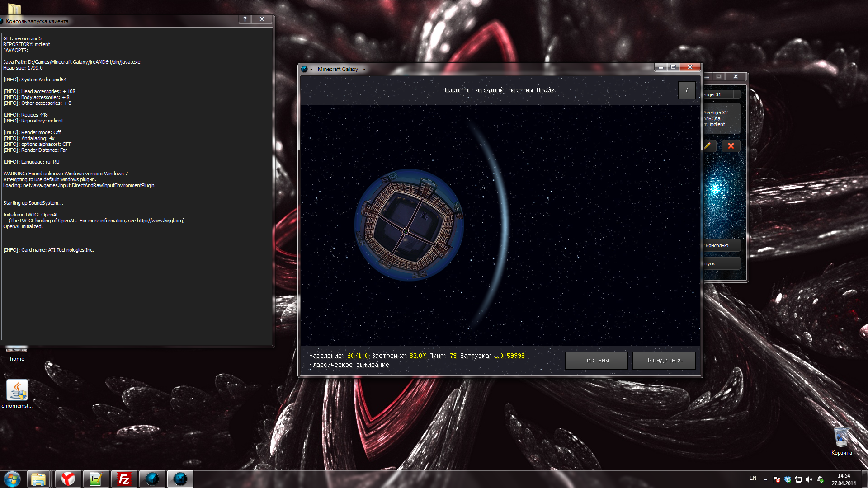
Task: Close the Minecraft Galaxy window
Action: [690, 67]
